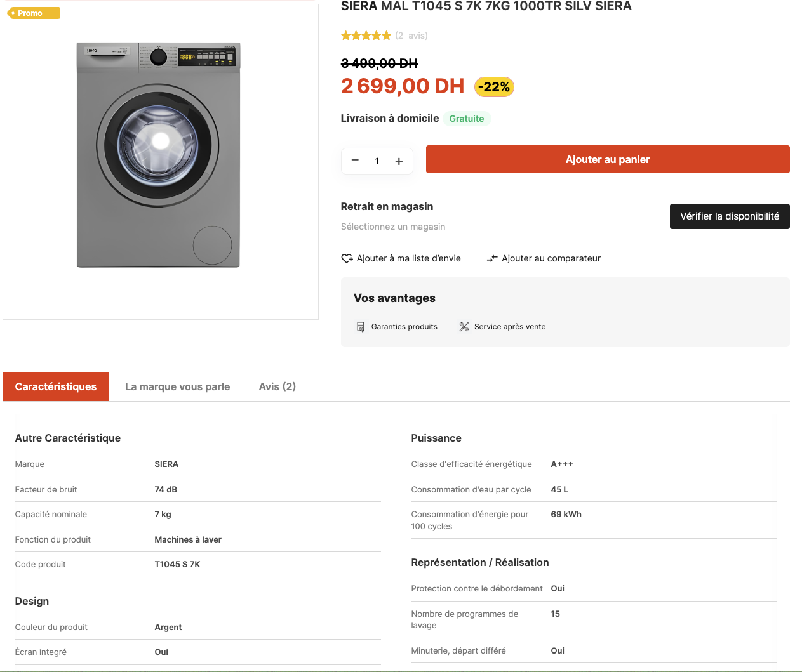Select the Caractéristiques tab
The width and height of the screenshot is (802, 672).
pyautogui.click(x=56, y=386)
